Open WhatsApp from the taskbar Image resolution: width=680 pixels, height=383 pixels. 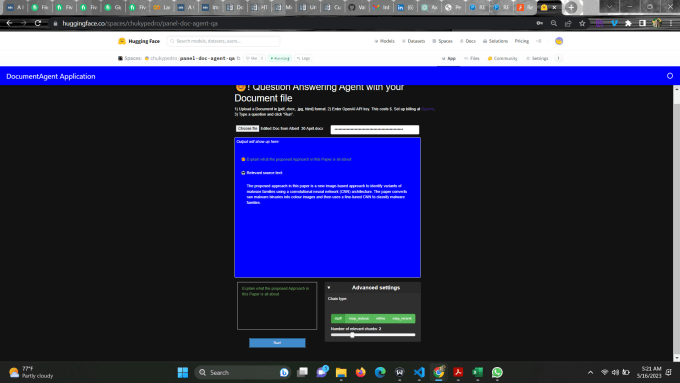(x=497, y=372)
